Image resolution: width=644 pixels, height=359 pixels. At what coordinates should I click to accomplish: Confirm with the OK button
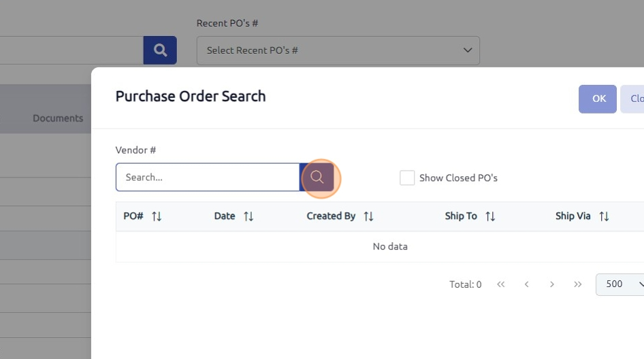point(598,99)
